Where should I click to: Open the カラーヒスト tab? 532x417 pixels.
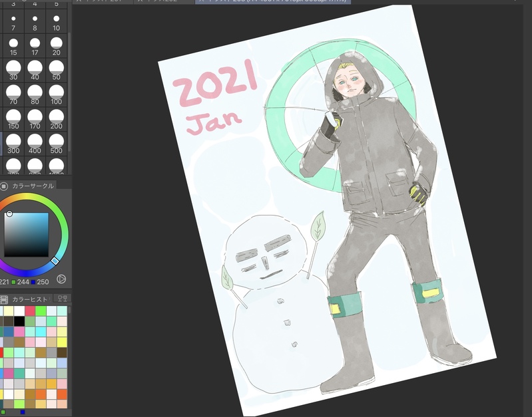point(30,299)
